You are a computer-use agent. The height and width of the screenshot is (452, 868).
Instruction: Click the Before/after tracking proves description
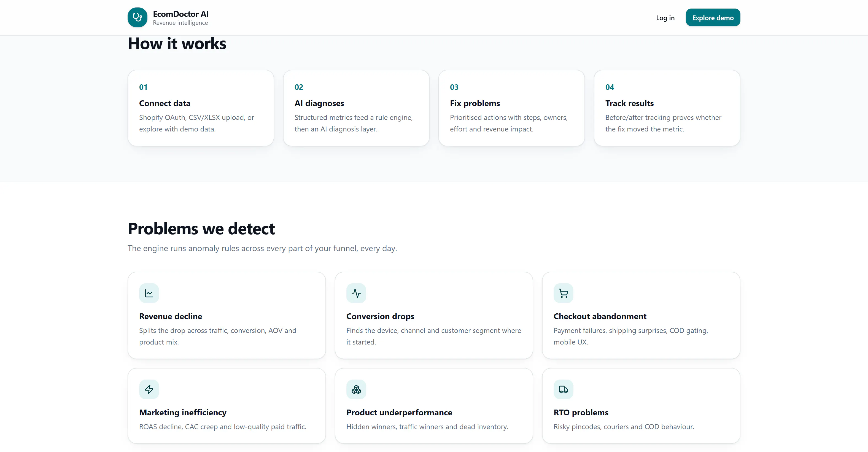pos(663,123)
